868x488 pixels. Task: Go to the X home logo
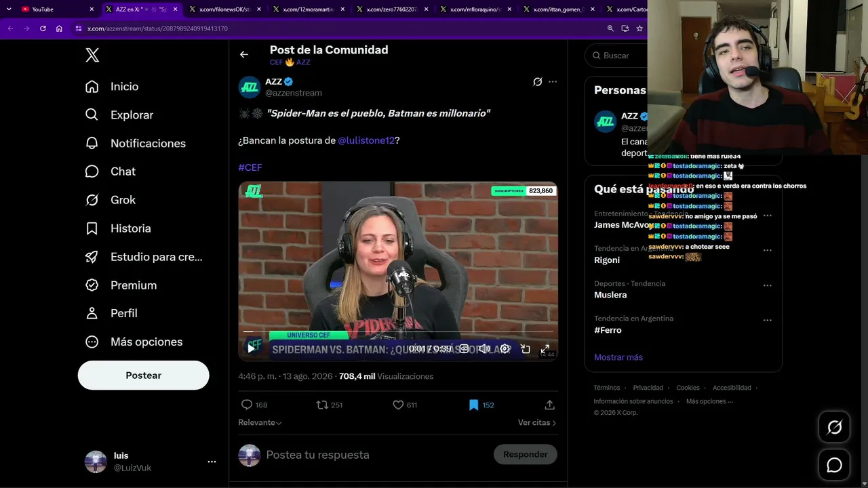[x=92, y=56]
